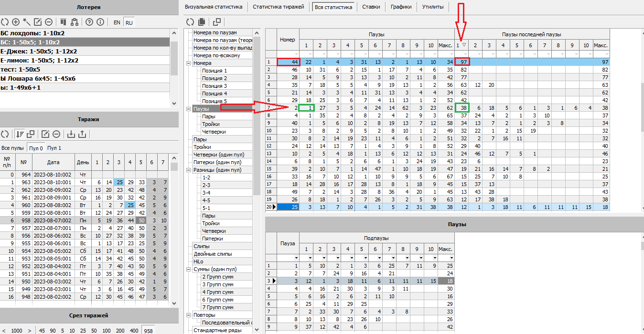644x334 pixels.
Task: Set draws slice to 45
Action: (x=42, y=331)
